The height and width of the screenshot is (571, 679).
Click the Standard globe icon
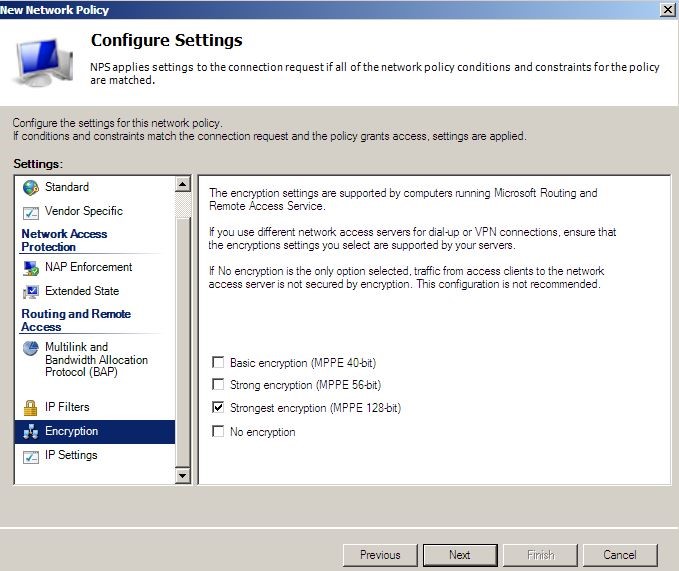[x=30, y=188]
